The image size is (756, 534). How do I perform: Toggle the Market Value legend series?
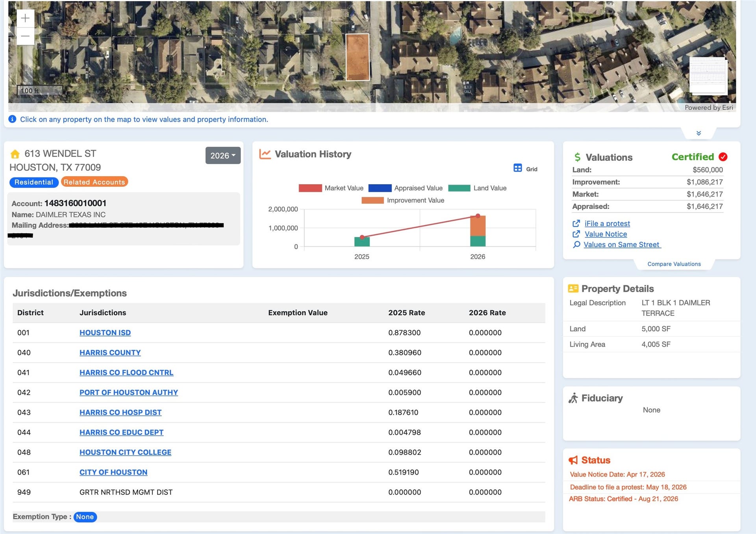click(x=331, y=188)
